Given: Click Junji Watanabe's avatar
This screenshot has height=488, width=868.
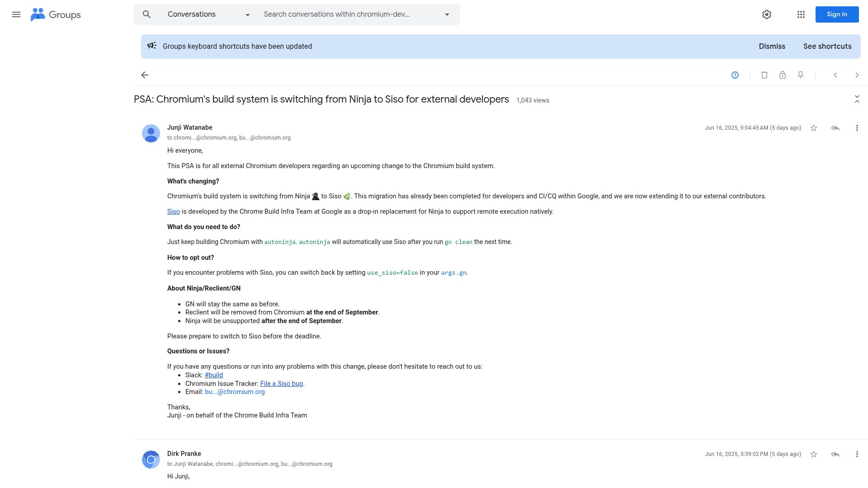Looking at the screenshot, I should coord(151,134).
